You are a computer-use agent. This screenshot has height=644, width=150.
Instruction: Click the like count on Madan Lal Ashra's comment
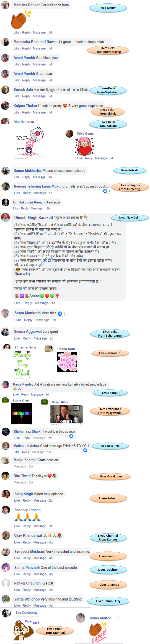click(89, 450)
